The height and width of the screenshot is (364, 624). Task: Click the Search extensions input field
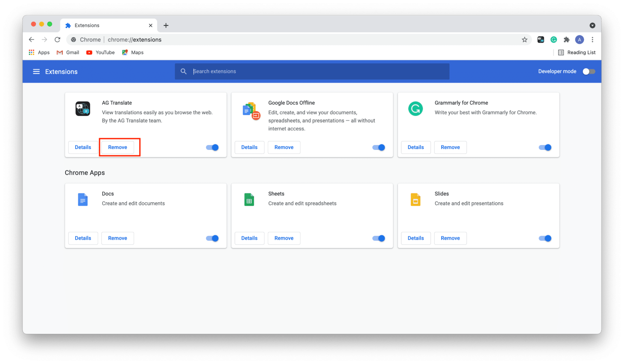pos(312,71)
